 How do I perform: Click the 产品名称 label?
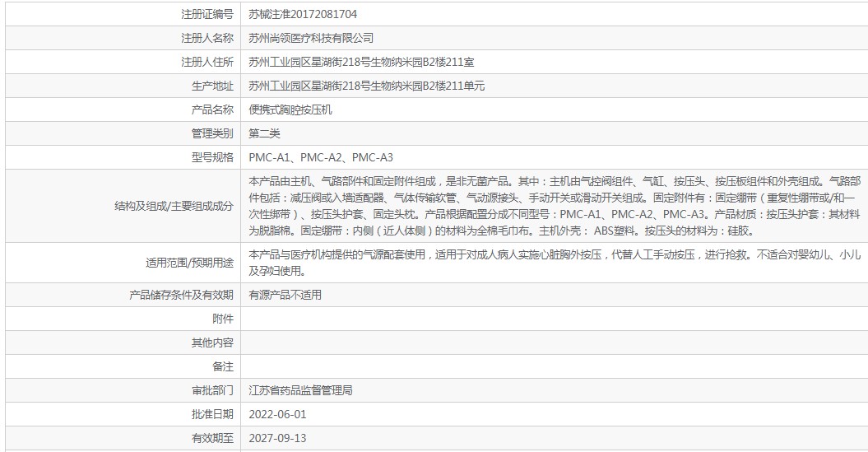click(212, 110)
